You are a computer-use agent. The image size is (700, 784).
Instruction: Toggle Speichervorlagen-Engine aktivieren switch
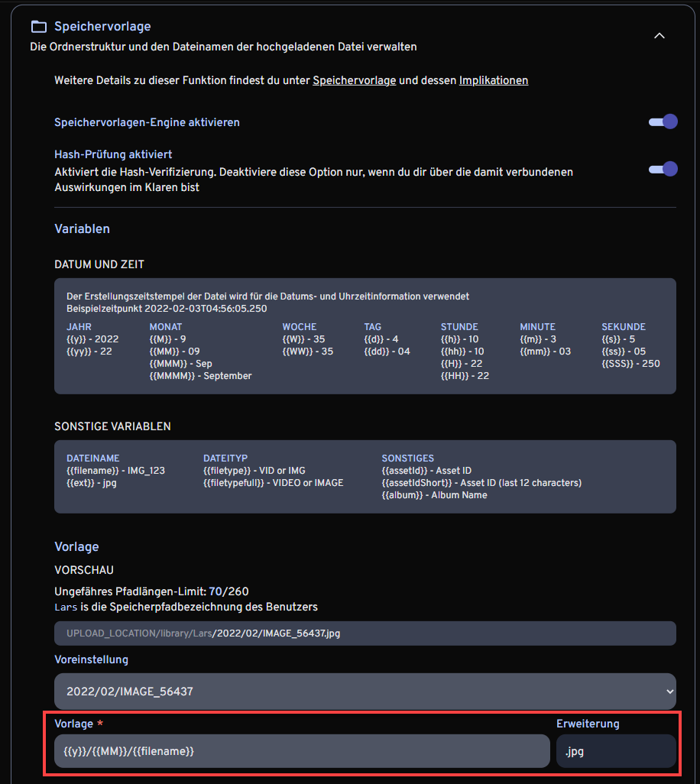[x=663, y=122]
